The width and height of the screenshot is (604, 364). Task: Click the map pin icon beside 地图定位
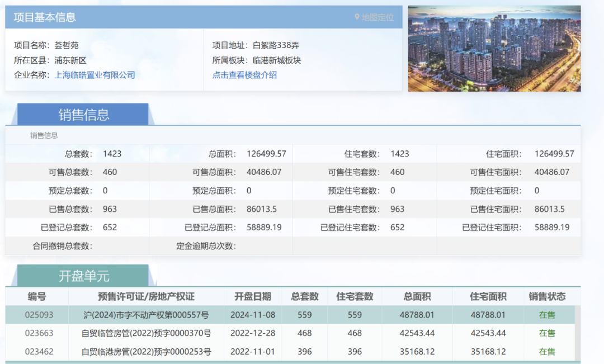click(357, 17)
